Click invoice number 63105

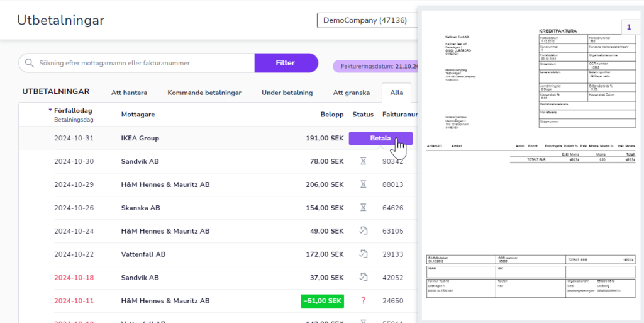coord(392,231)
